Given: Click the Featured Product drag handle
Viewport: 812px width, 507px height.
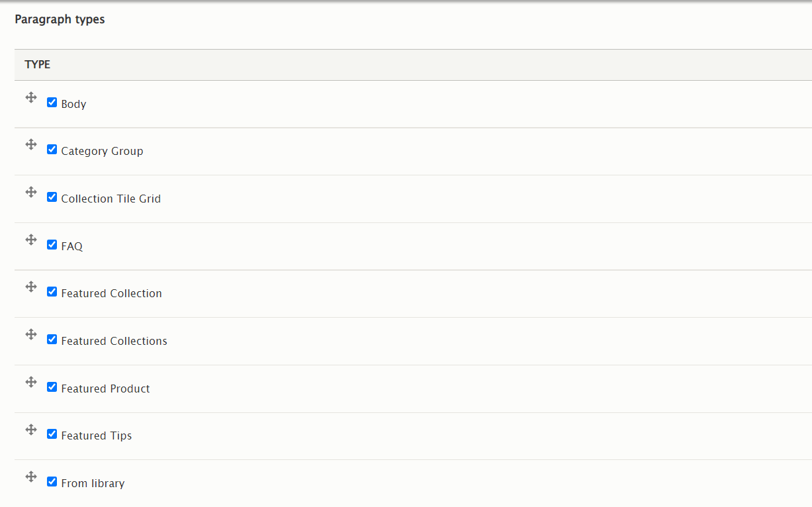Looking at the screenshot, I should (x=30, y=382).
